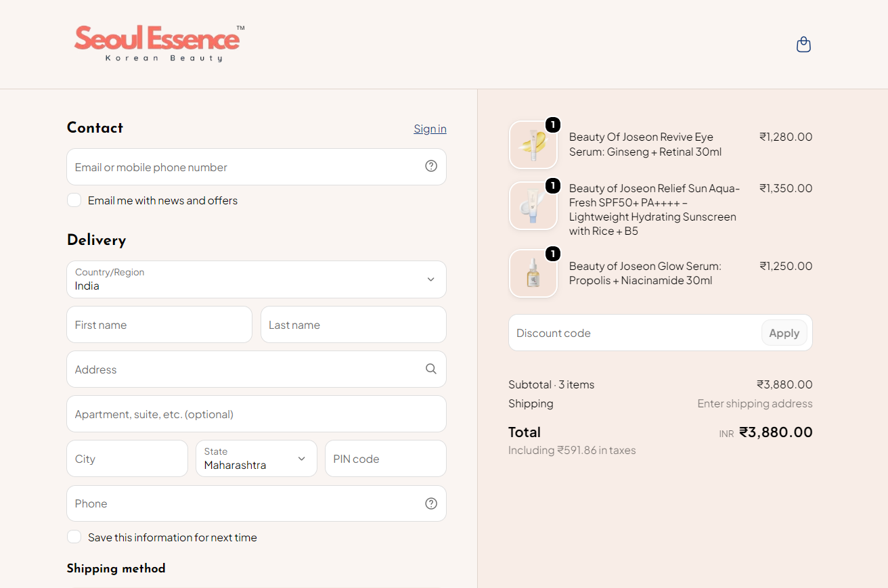888x588 pixels.
Task: Click the Contact heading
Action: pos(95,128)
